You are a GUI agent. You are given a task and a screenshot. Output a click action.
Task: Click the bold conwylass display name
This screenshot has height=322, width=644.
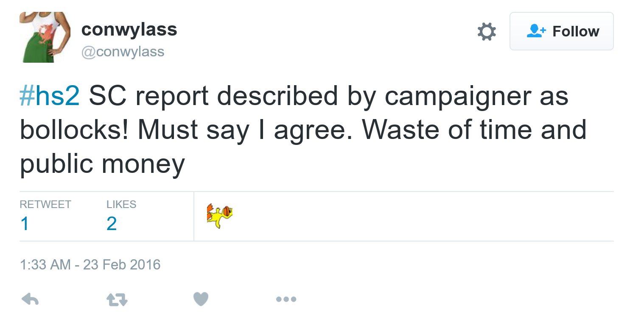pos(129,29)
